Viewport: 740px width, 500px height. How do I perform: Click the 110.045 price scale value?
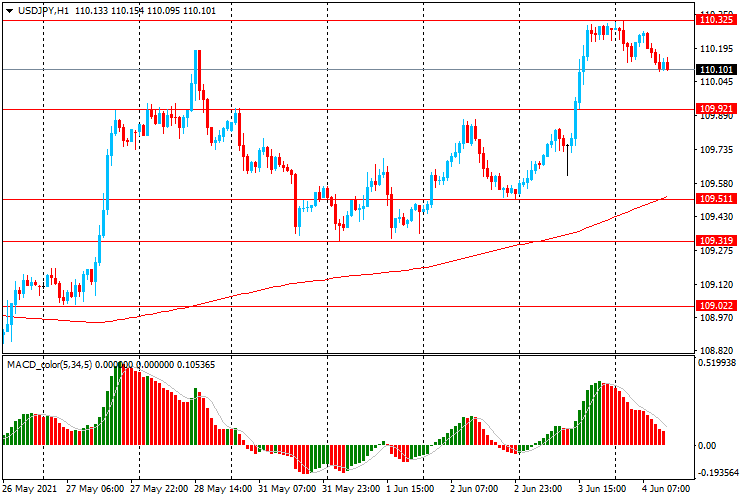tap(716, 82)
